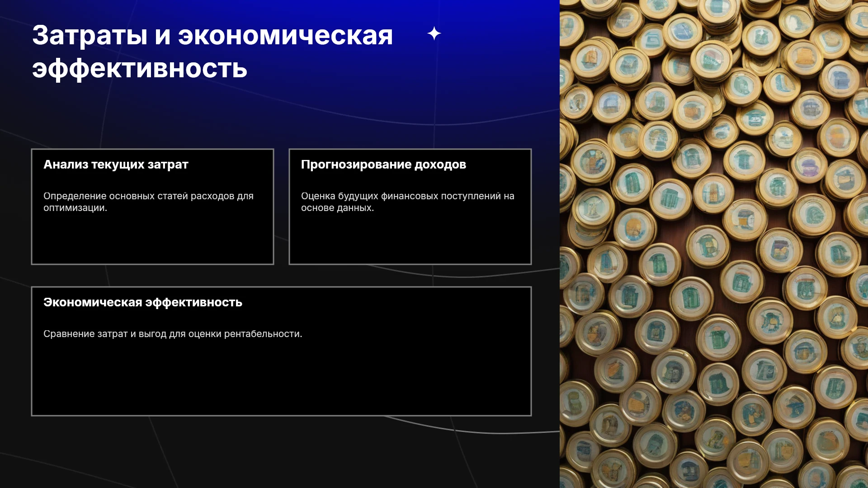Select the gold coins photo on the right

click(714, 244)
